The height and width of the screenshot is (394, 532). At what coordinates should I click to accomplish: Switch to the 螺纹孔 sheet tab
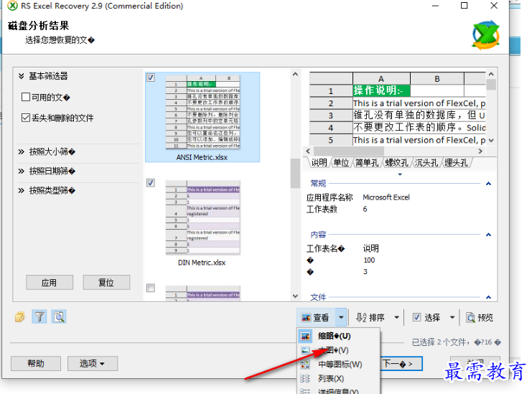[396, 162]
